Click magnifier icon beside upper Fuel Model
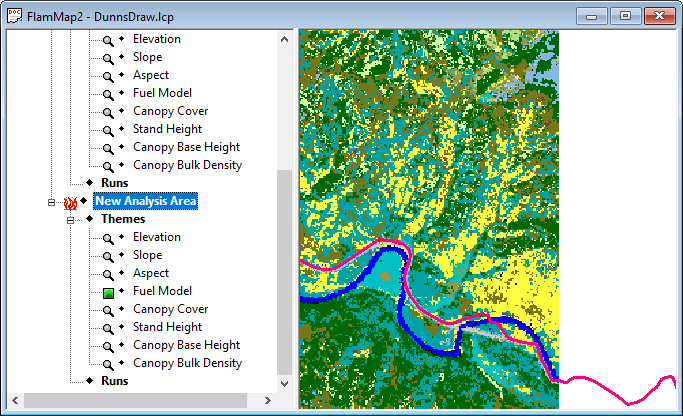 pyautogui.click(x=108, y=95)
